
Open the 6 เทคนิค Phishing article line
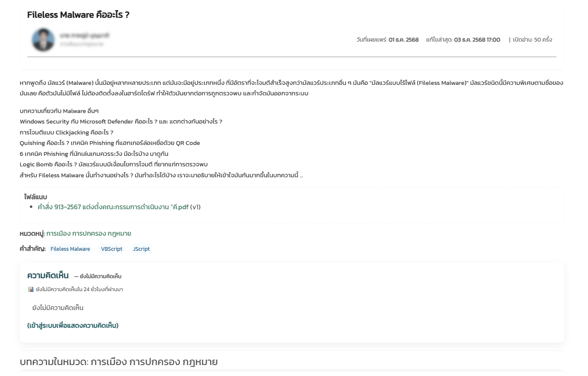click(94, 154)
